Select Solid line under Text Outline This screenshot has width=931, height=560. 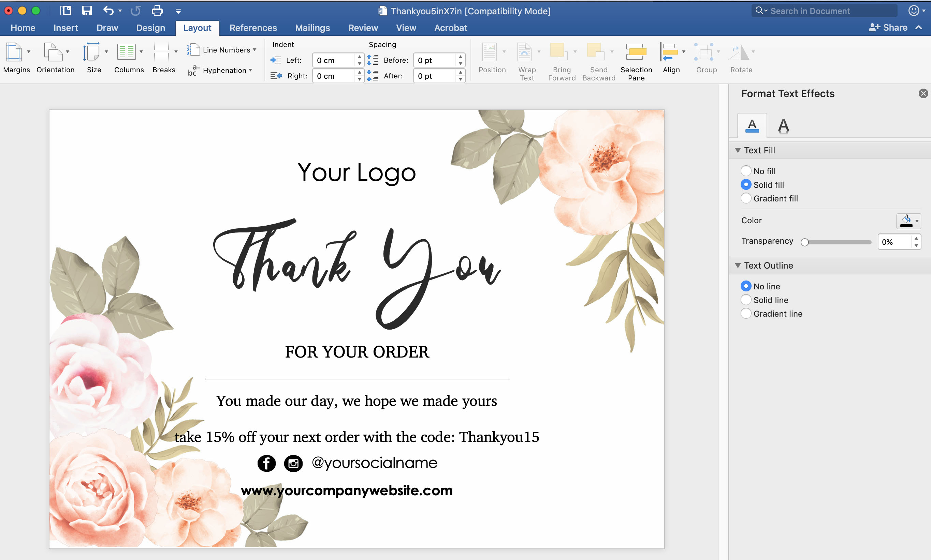pyautogui.click(x=746, y=300)
